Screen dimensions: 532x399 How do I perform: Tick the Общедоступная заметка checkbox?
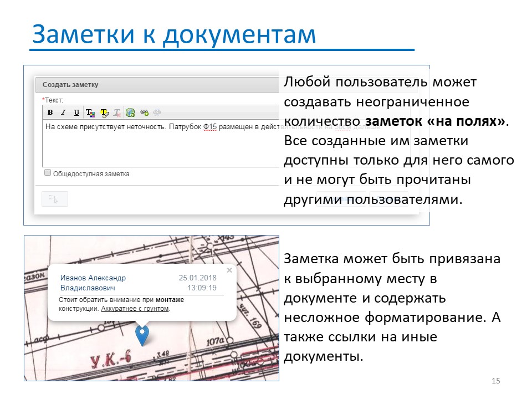point(48,173)
